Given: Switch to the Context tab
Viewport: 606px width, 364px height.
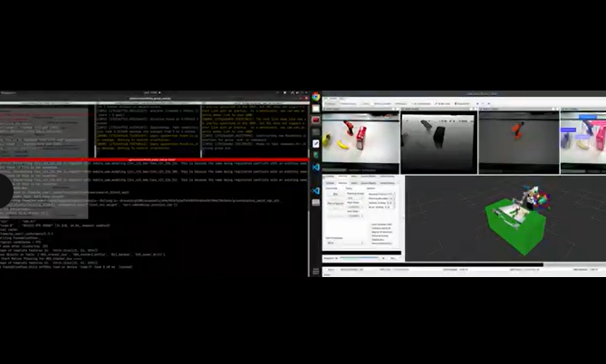Looking at the screenshot, I should point(330,183).
